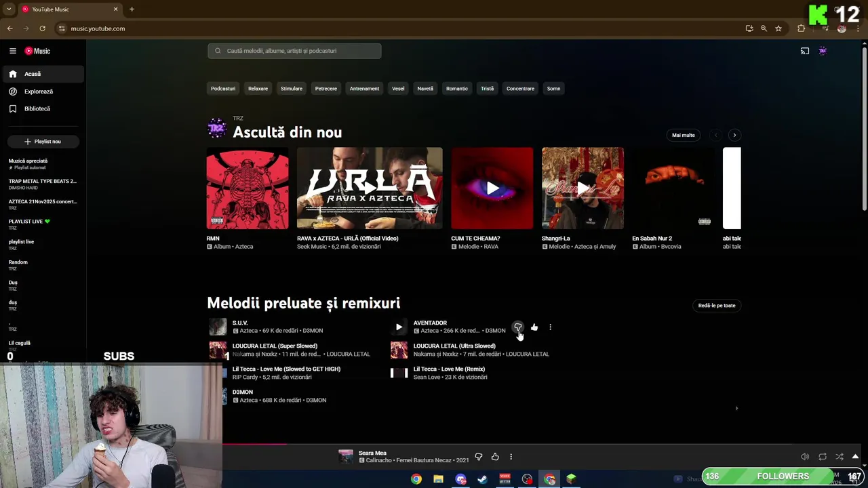
Task: Open En Sabah Nur 2 album thumbnail
Action: (673, 188)
